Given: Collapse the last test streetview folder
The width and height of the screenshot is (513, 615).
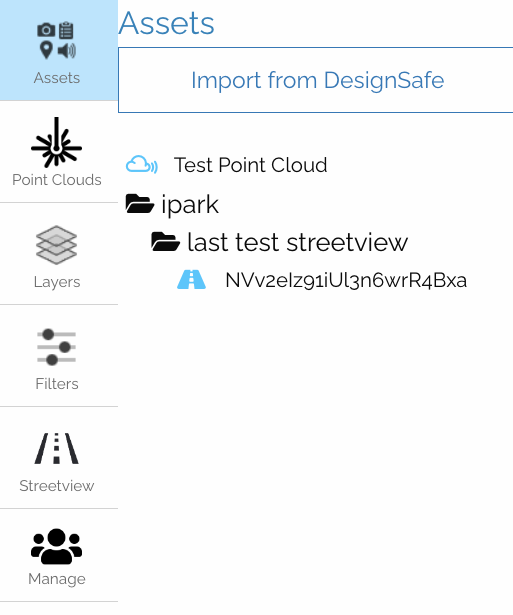Looking at the screenshot, I should tap(166, 242).
